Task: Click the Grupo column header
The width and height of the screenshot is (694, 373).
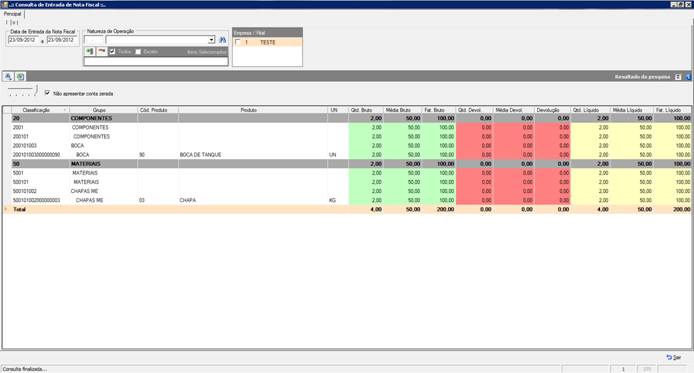Action: pos(100,110)
